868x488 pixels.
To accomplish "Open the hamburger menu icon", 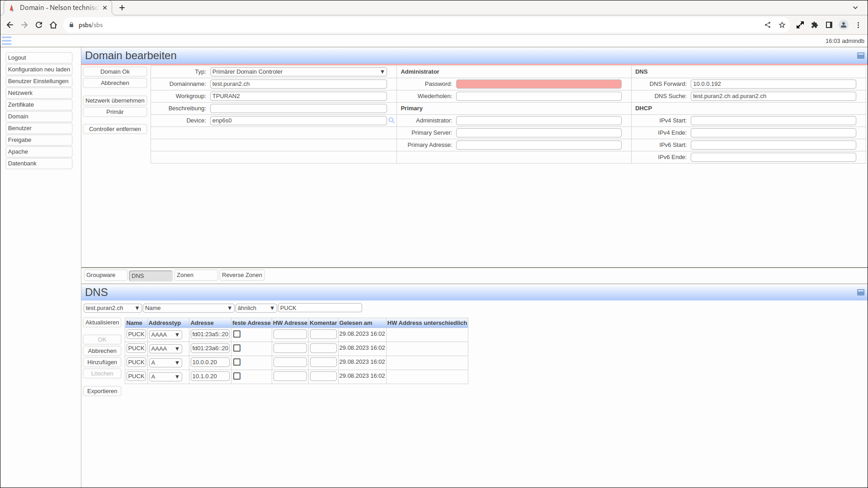I will (x=6, y=41).
